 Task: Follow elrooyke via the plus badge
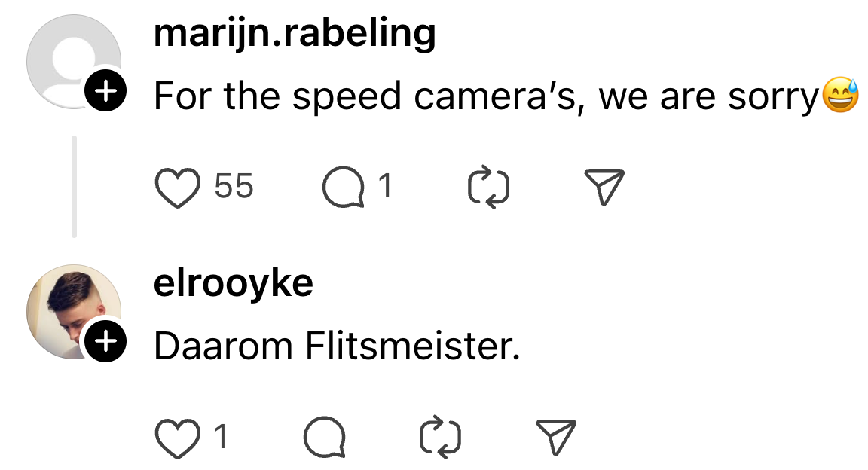pyautogui.click(x=106, y=343)
